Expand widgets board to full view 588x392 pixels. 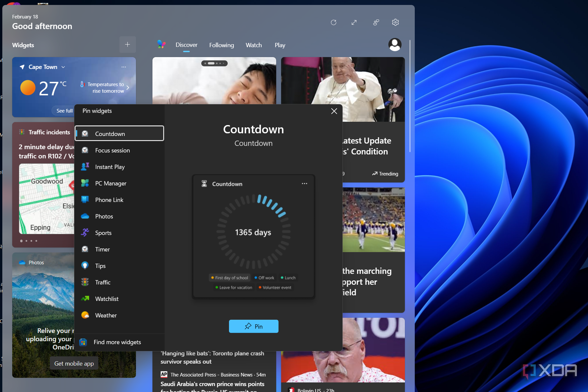[x=354, y=22]
